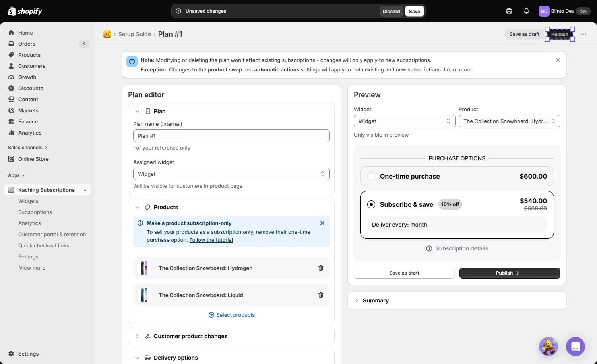Open the three-dot more actions menu

point(583,34)
